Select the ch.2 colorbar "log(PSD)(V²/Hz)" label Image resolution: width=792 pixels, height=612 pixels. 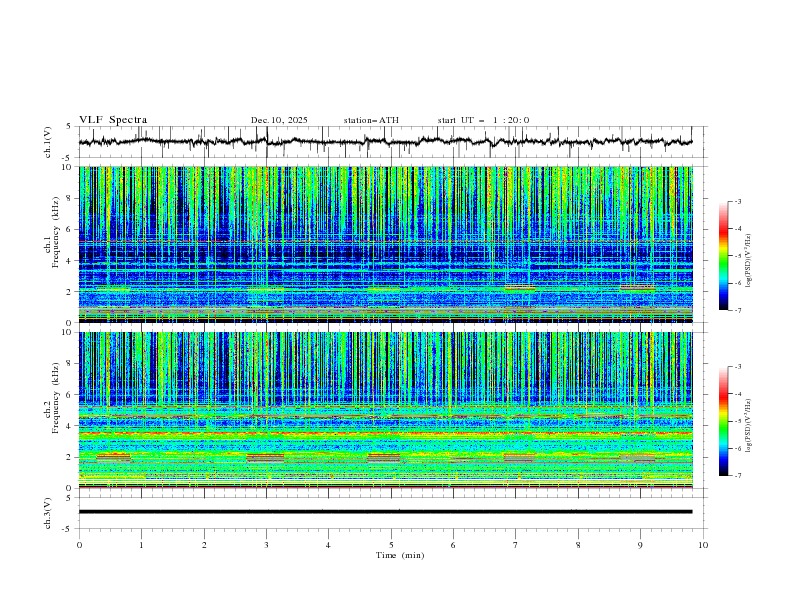[748, 426]
